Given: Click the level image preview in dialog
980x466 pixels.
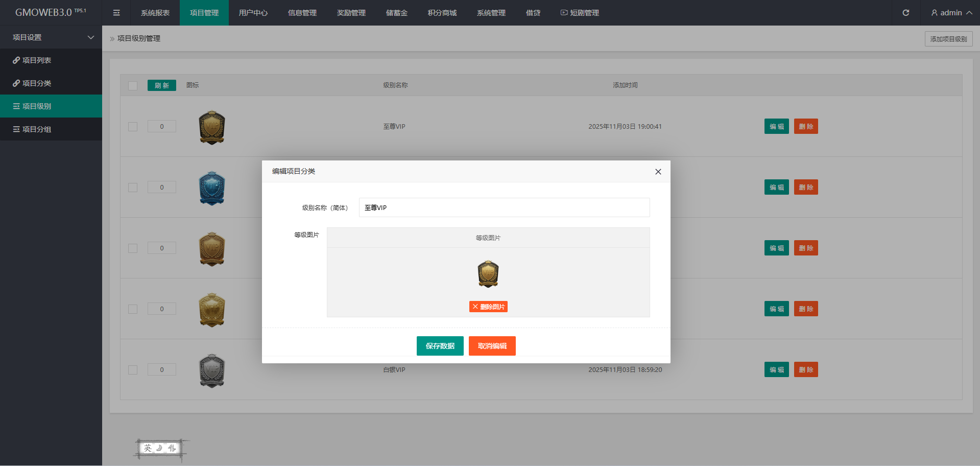Looking at the screenshot, I should coord(488,274).
